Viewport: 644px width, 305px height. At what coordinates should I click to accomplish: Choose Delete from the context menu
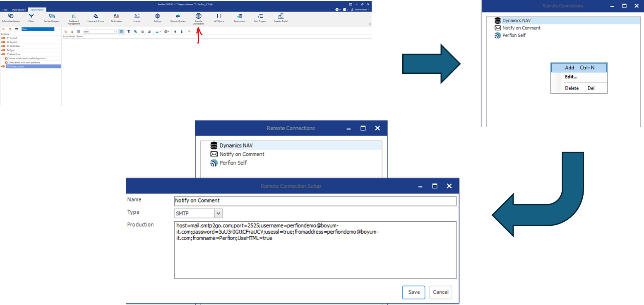click(579, 88)
